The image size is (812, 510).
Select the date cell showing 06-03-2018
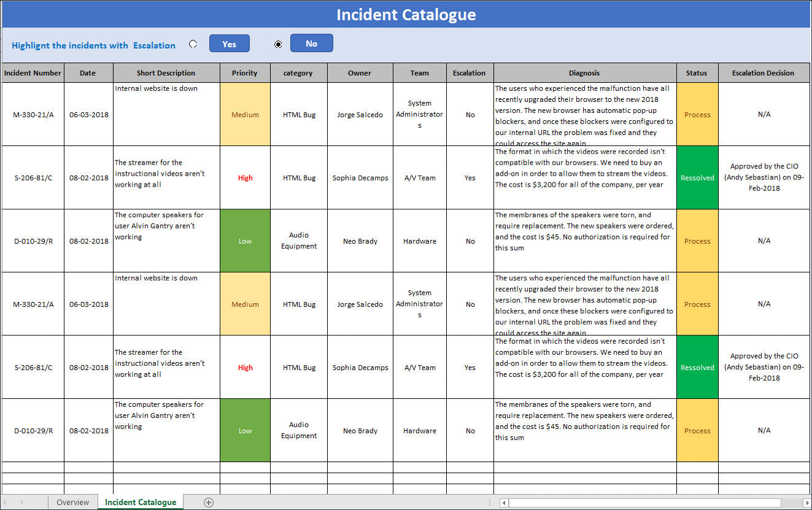pyautogui.click(x=88, y=114)
